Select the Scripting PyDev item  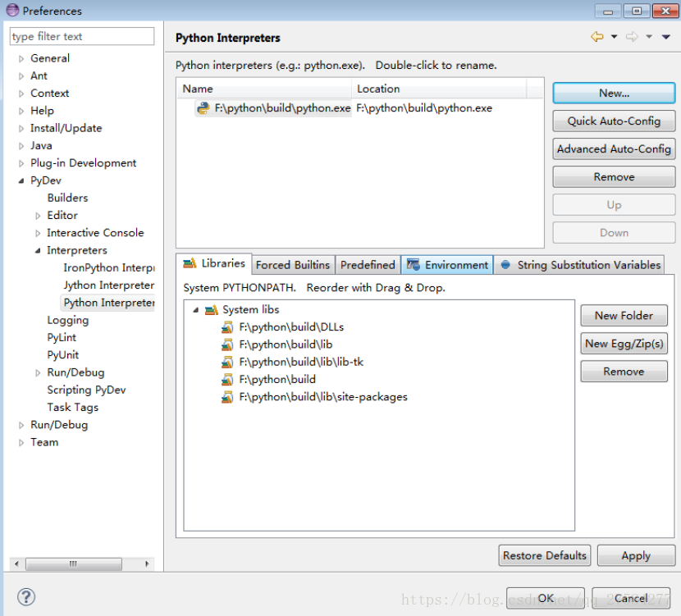[86, 390]
